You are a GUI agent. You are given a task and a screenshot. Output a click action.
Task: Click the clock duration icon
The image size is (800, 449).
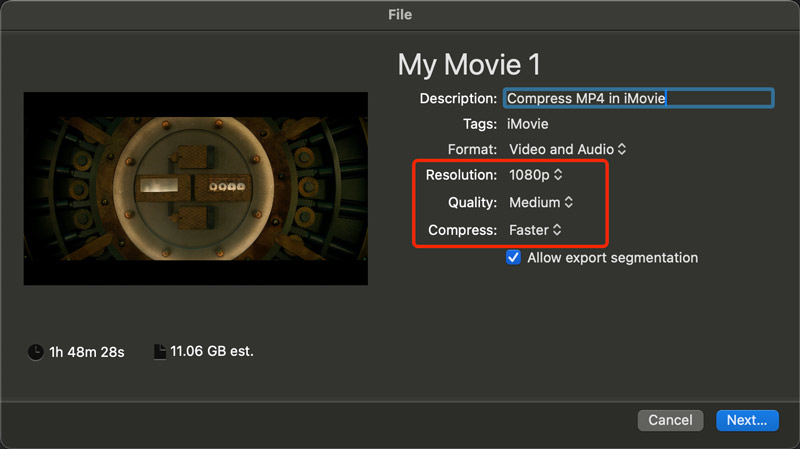[x=35, y=352]
